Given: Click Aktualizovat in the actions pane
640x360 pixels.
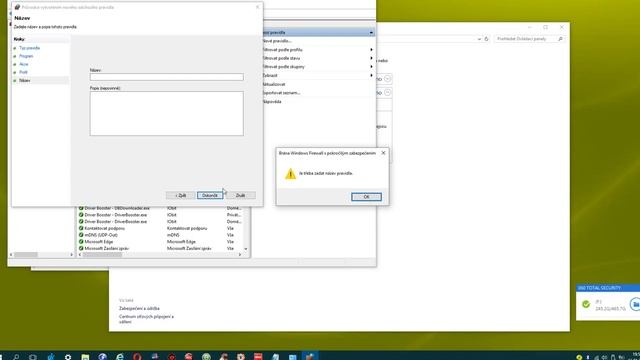Looking at the screenshot, I should [274, 84].
